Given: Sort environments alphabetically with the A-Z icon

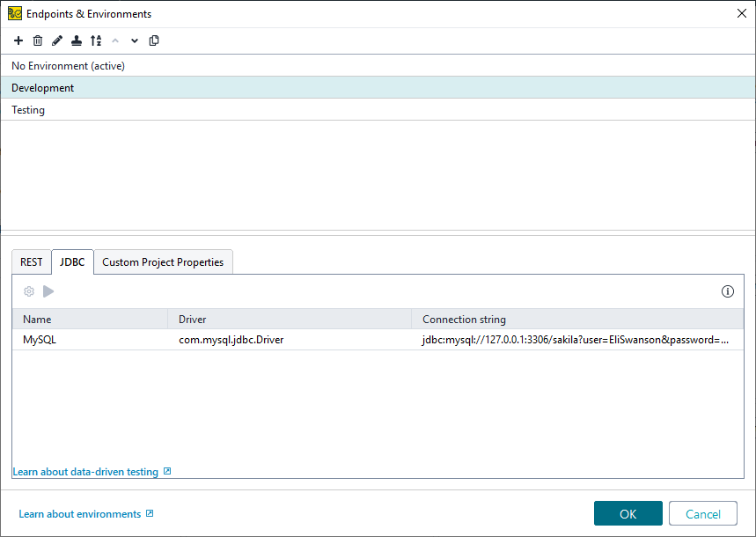Looking at the screenshot, I should point(96,40).
